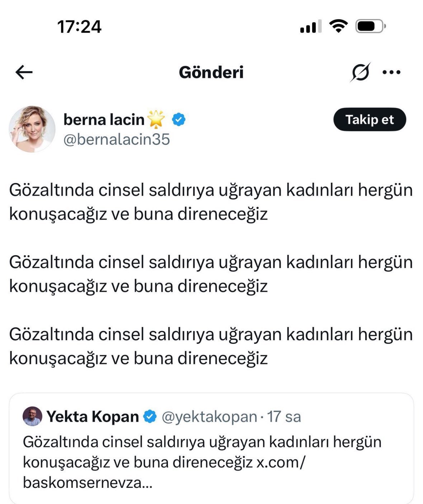This screenshot has width=423, height=504.
Task: Tap berna lacin's blue verified badge
Action: click(179, 119)
